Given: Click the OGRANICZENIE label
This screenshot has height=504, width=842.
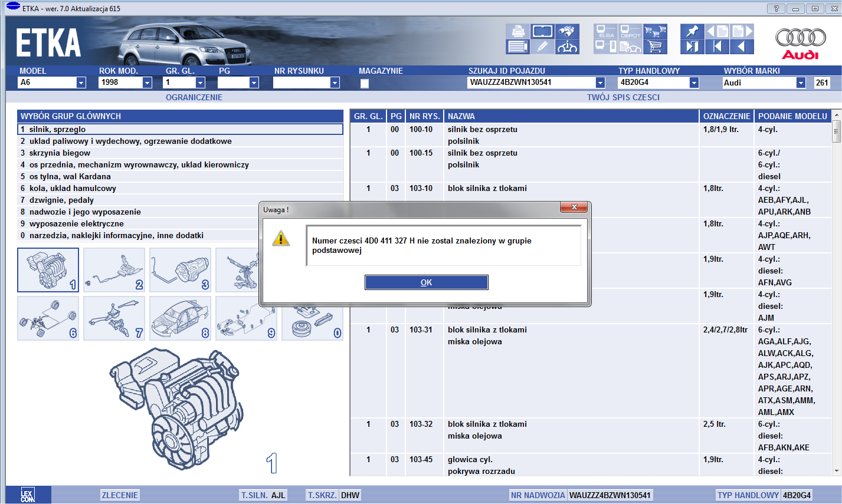Looking at the screenshot, I should pos(194,97).
